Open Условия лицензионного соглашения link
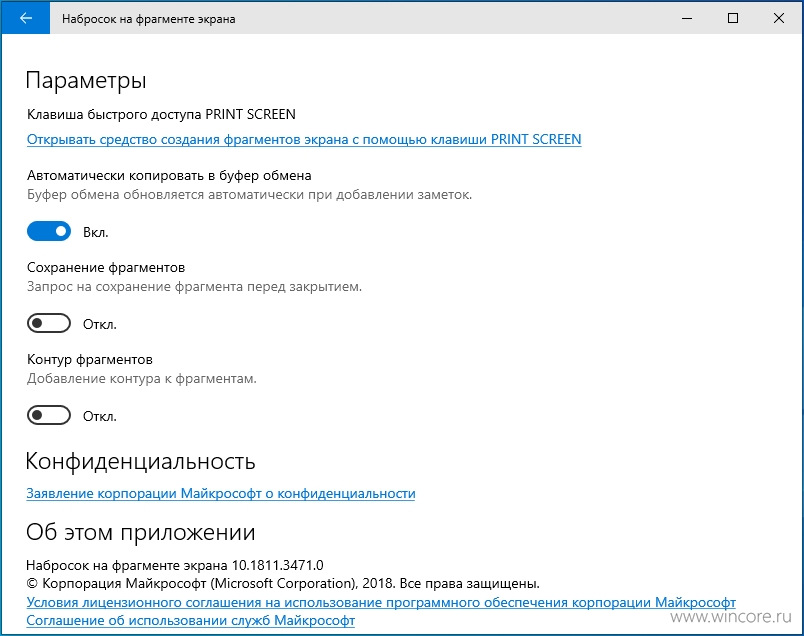This screenshot has height=636, width=804. [381, 602]
